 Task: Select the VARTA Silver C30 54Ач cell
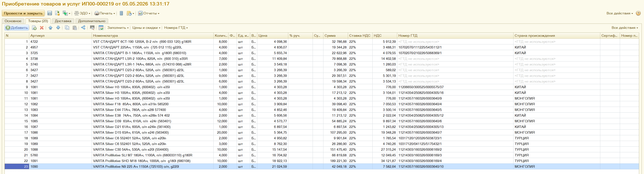[x=152, y=150]
